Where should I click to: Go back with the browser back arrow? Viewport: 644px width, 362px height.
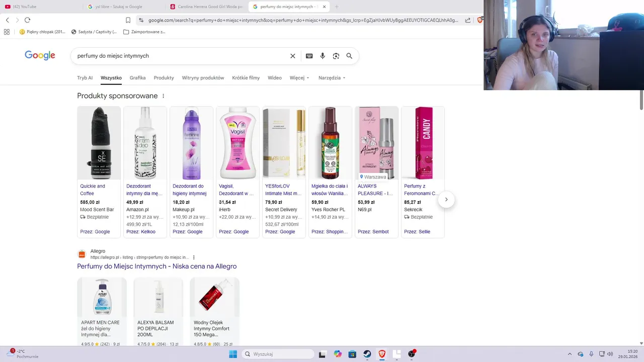coord(7,20)
